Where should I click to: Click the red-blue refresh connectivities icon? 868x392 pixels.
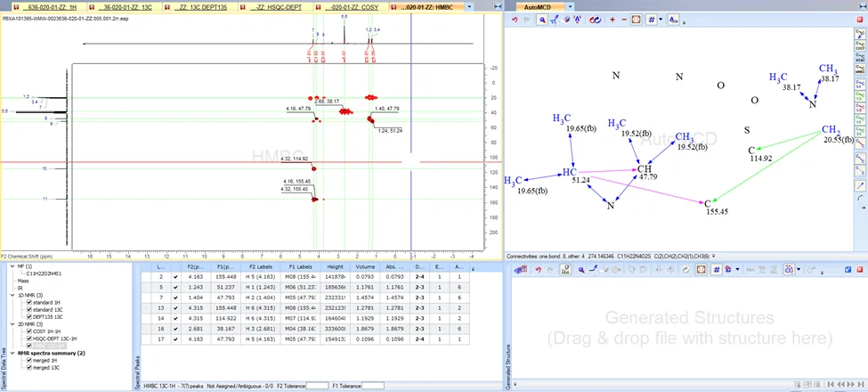595,20
